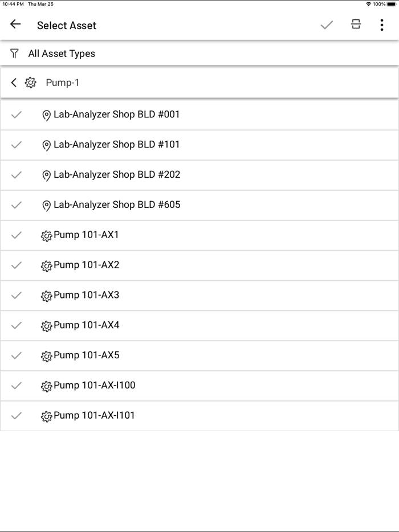Click the Pump-1 breadcrumb label

(63, 83)
